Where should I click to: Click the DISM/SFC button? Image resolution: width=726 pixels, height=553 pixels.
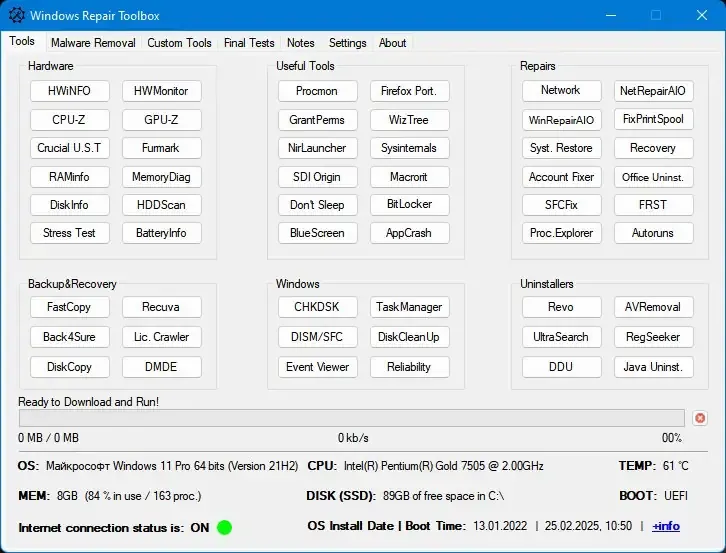pos(318,337)
